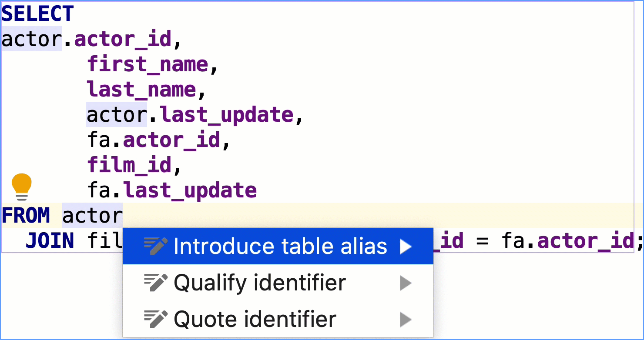
Task: Click the yellow intention lightbulb icon
Action: (22, 186)
